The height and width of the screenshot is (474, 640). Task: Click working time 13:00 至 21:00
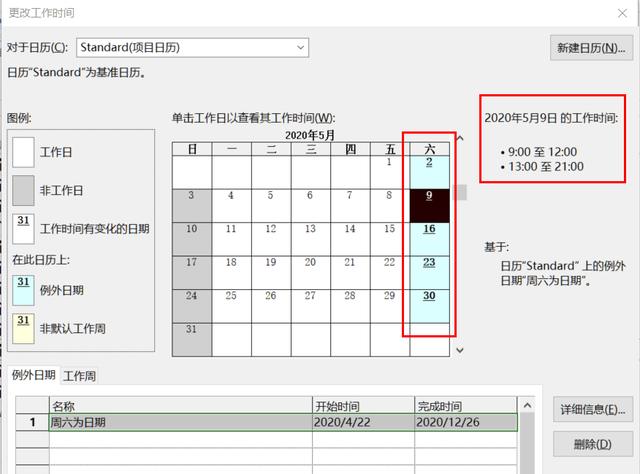pos(546,167)
